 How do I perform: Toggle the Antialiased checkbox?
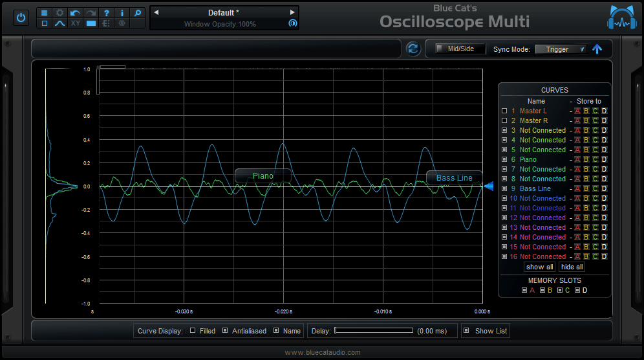pos(225,330)
